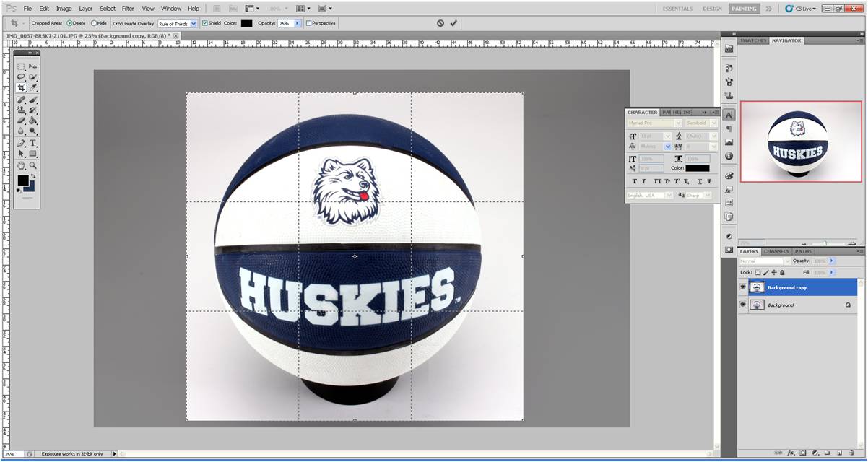Image resolution: width=868 pixels, height=462 pixels.
Task: Switch to the Channels tab
Action: 776,251
